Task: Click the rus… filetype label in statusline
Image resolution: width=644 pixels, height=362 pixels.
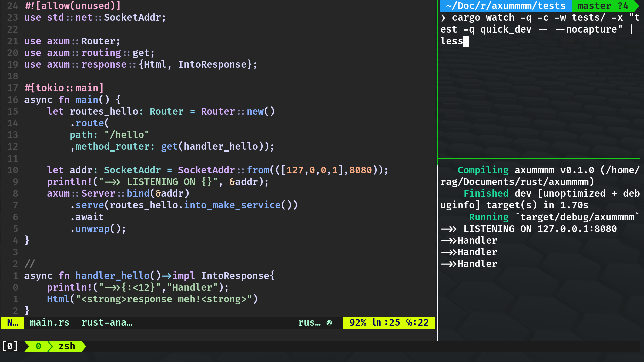Action: tap(309, 323)
